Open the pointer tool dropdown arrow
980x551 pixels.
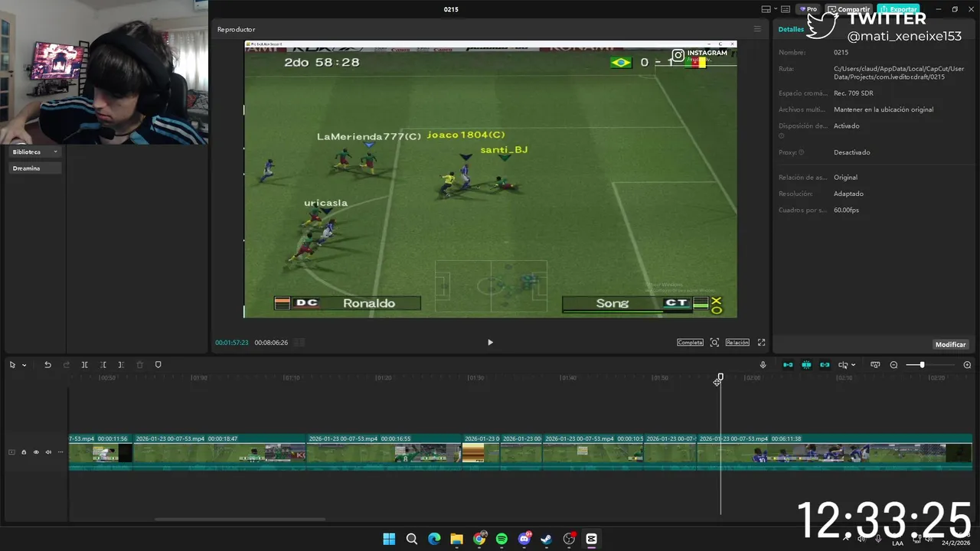(24, 365)
